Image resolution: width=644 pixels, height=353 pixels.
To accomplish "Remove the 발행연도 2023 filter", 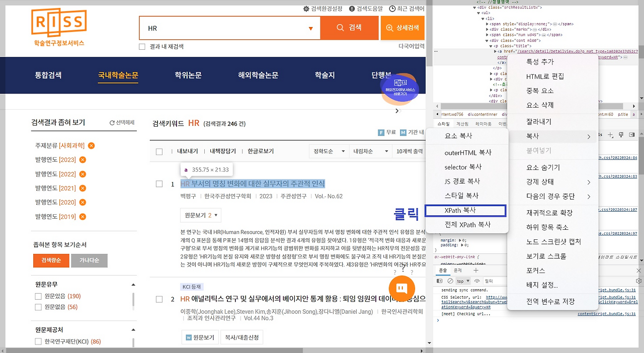I will (83, 160).
